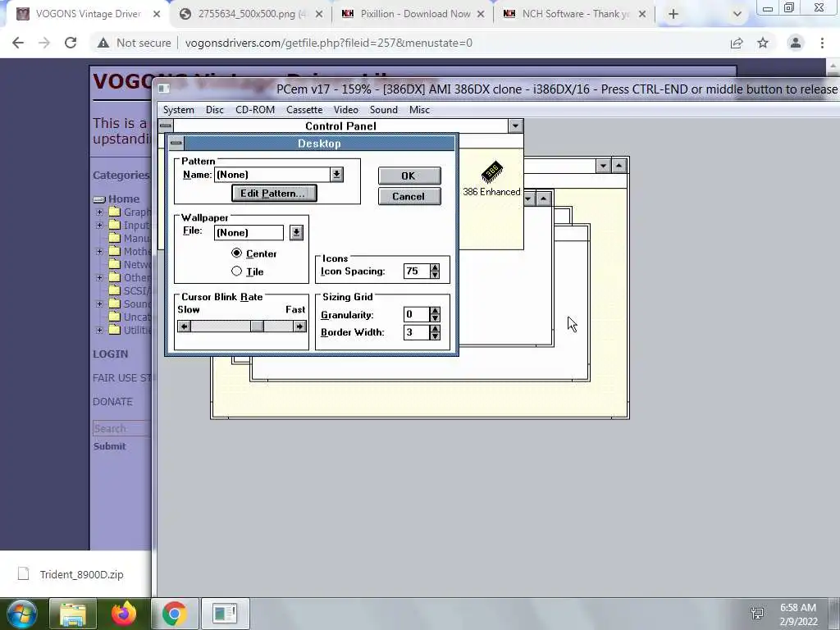The width and height of the screenshot is (840, 630).
Task: Open the PCem Misc menu
Action: click(419, 110)
